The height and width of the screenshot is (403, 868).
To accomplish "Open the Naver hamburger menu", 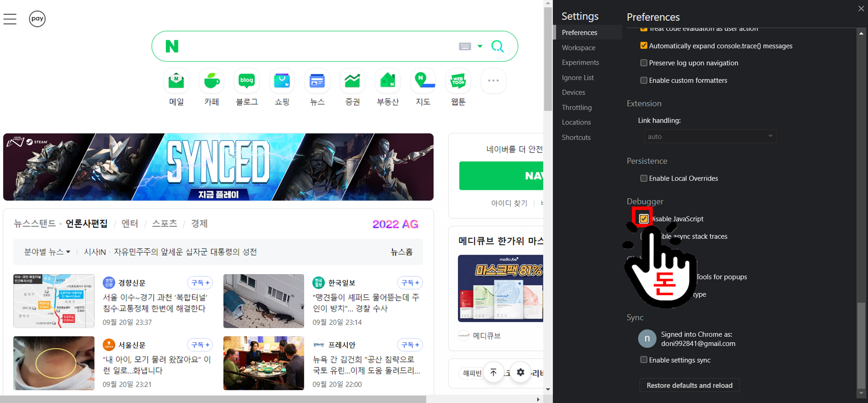I will coord(10,19).
